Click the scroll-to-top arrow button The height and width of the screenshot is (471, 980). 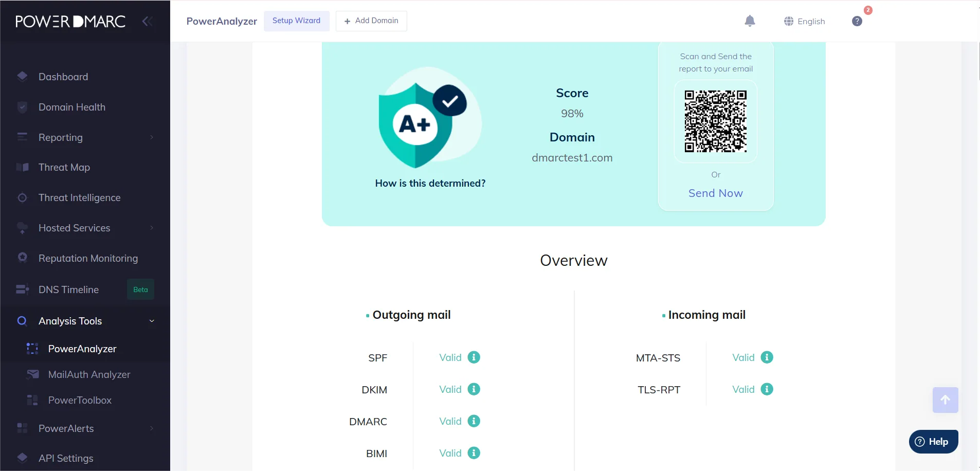(x=946, y=400)
